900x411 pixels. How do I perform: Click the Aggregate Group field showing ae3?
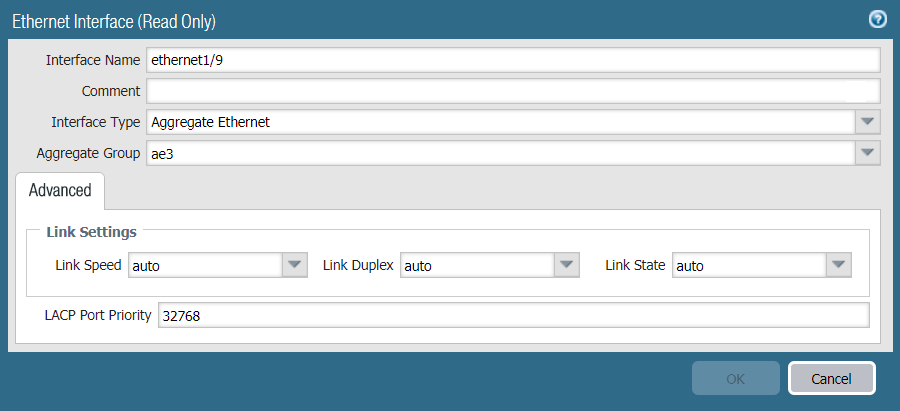pyautogui.click(x=500, y=154)
